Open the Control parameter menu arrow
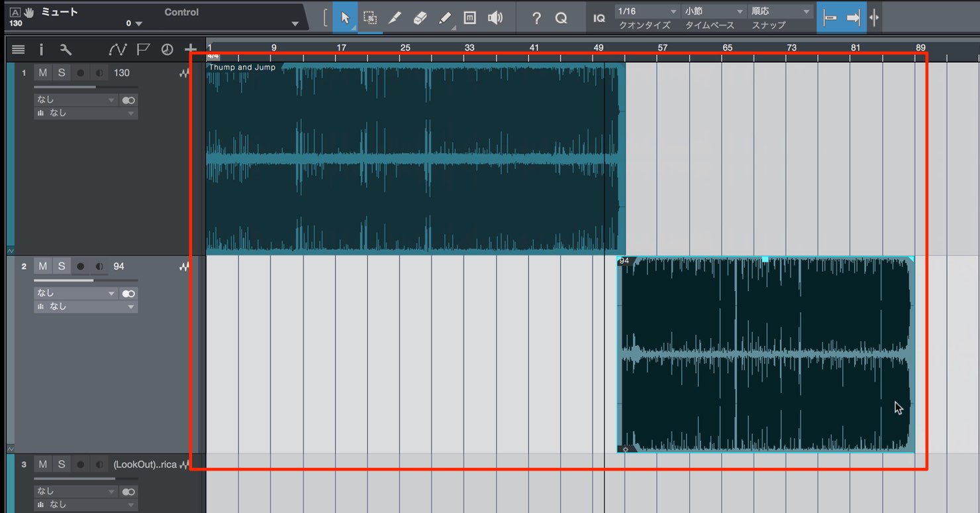Screen dimensions: 980x513 point(295,24)
